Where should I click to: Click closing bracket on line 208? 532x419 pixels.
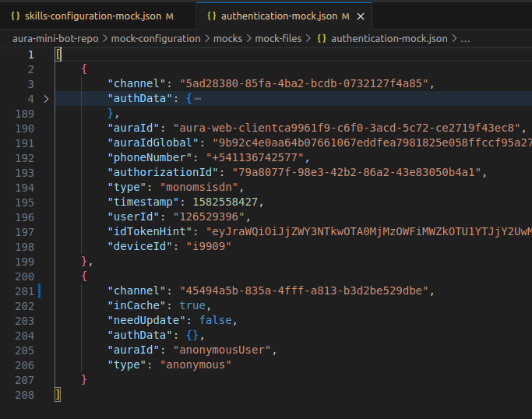point(58,395)
